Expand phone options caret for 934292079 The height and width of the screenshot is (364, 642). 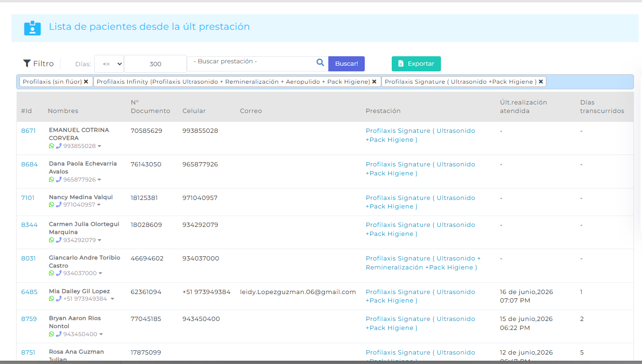(x=99, y=241)
